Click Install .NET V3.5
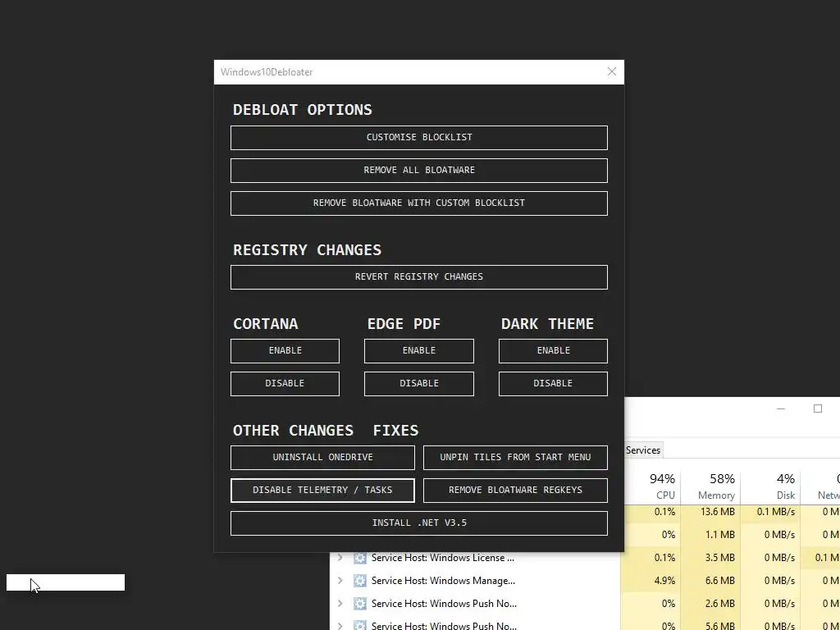The image size is (840, 630). [x=419, y=523]
